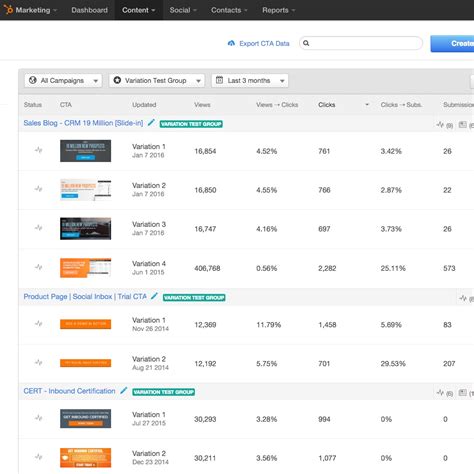Click status icon for CERT Variation 2
This screenshot has height=474, width=474.
coord(39,457)
